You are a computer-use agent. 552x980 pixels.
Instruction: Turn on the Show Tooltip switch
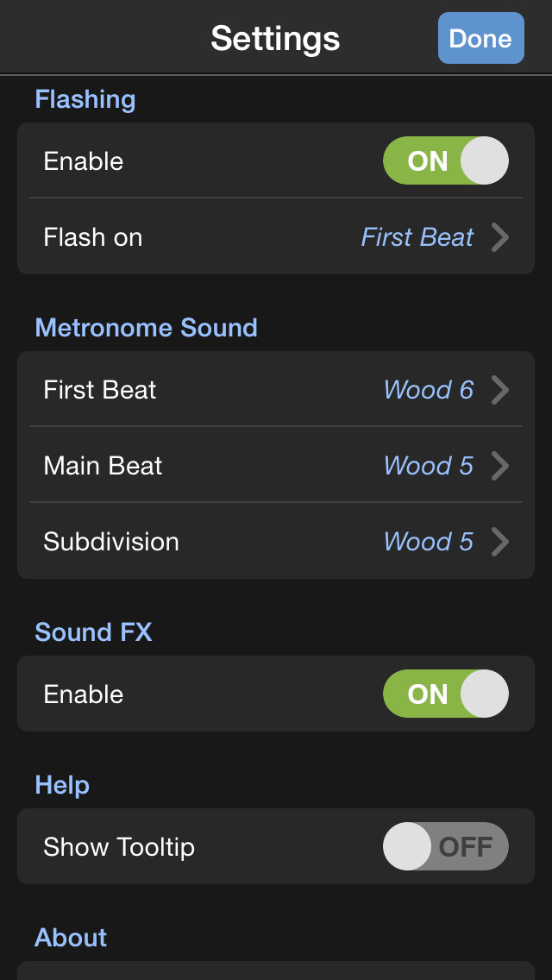(x=445, y=847)
